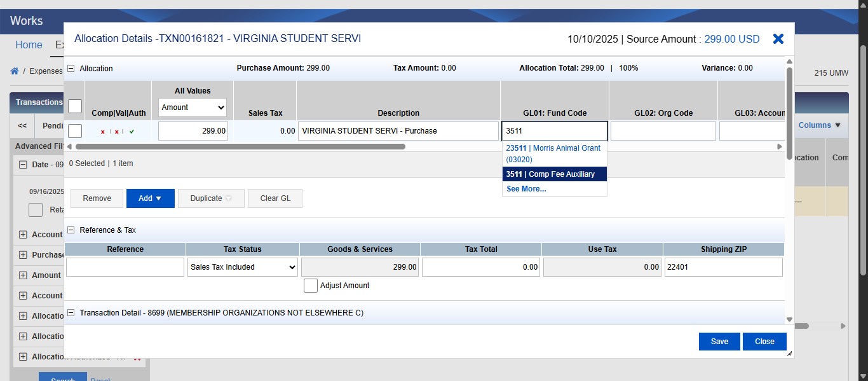868x381 pixels.
Task: Open the All Values Amount dropdown
Action: pos(192,107)
